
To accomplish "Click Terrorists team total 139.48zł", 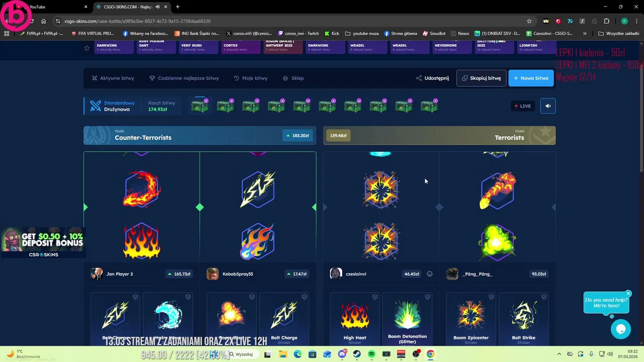I will coord(338,135).
